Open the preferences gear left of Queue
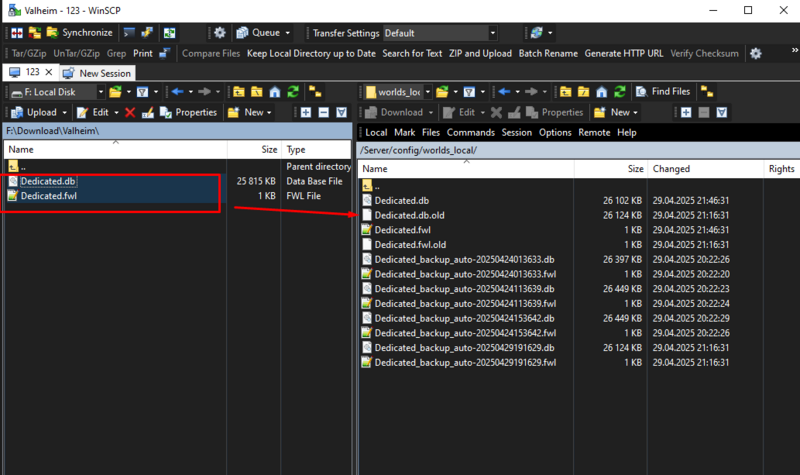This screenshot has height=475, width=800. [x=220, y=33]
